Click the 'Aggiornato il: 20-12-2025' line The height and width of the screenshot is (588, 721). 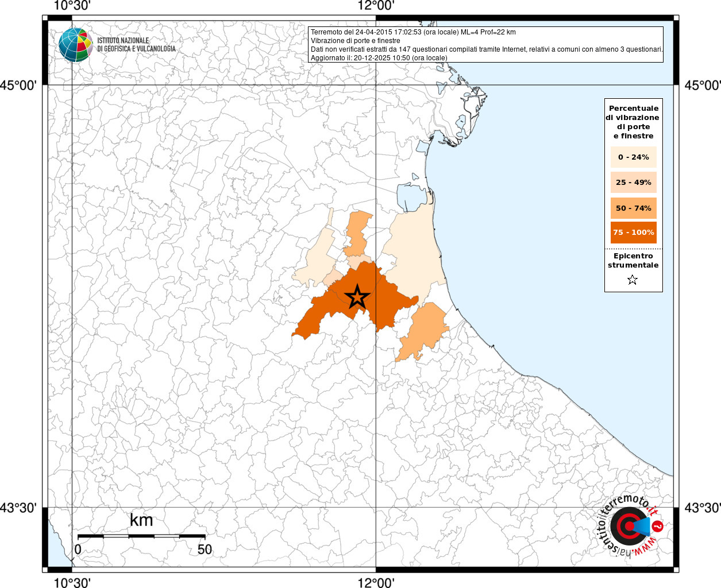379,58
